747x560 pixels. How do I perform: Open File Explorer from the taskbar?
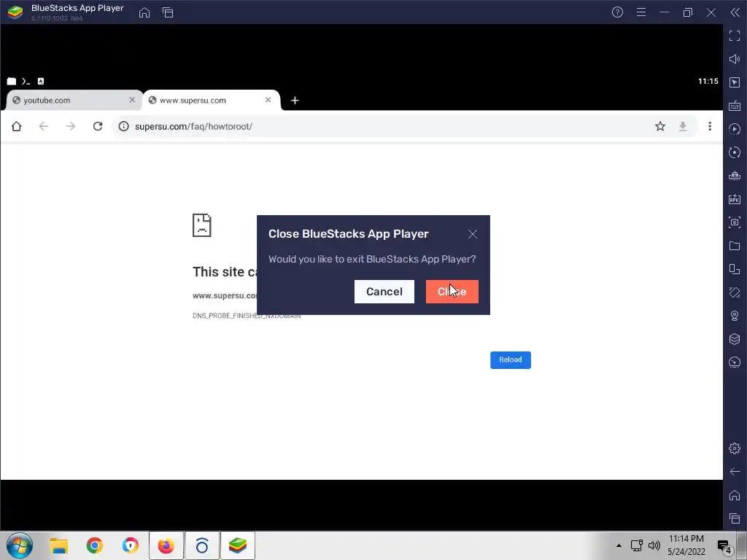[x=59, y=545]
